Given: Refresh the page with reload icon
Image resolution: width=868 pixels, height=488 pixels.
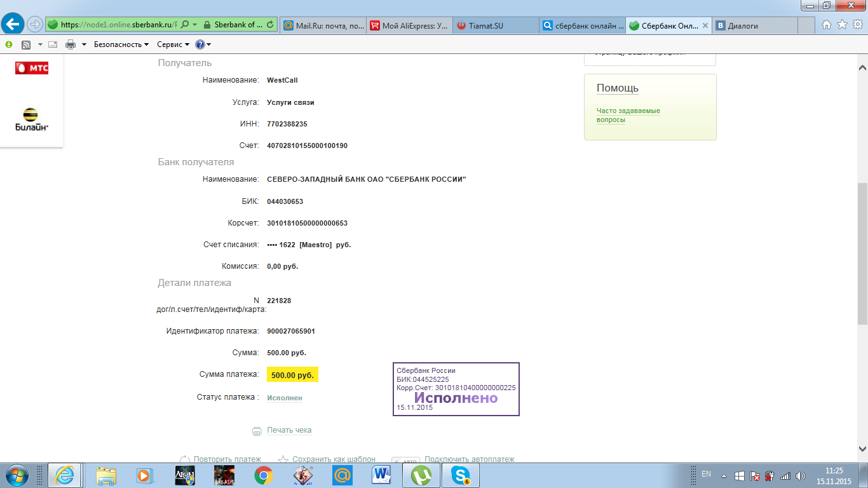Looking at the screenshot, I should tap(271, 25).
